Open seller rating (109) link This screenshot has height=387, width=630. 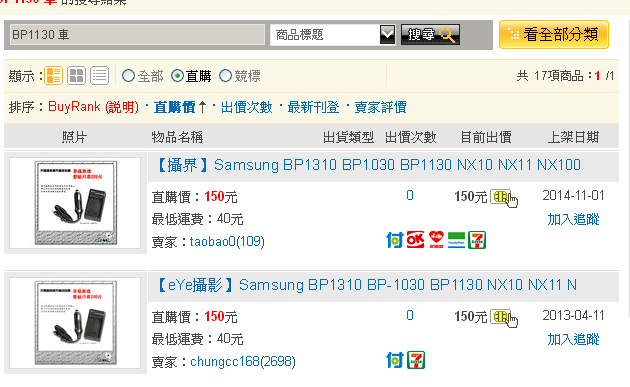(x=250, y=242)
